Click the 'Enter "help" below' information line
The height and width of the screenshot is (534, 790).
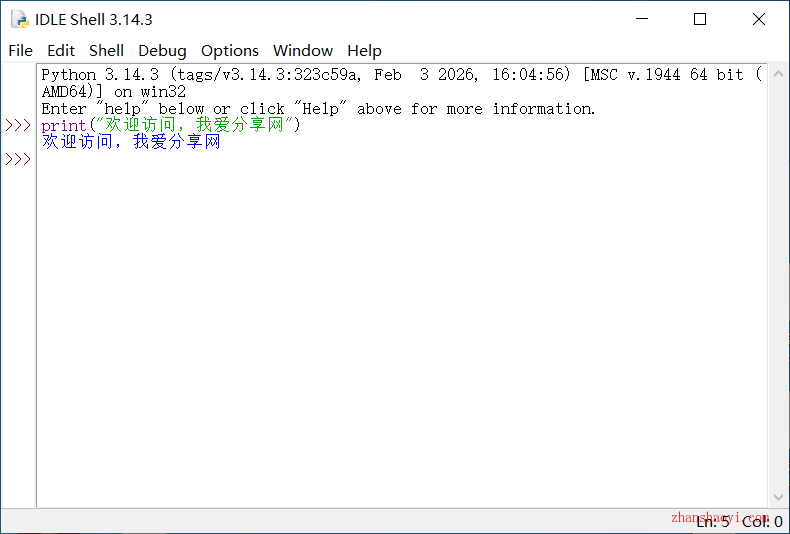pos(318,109)
